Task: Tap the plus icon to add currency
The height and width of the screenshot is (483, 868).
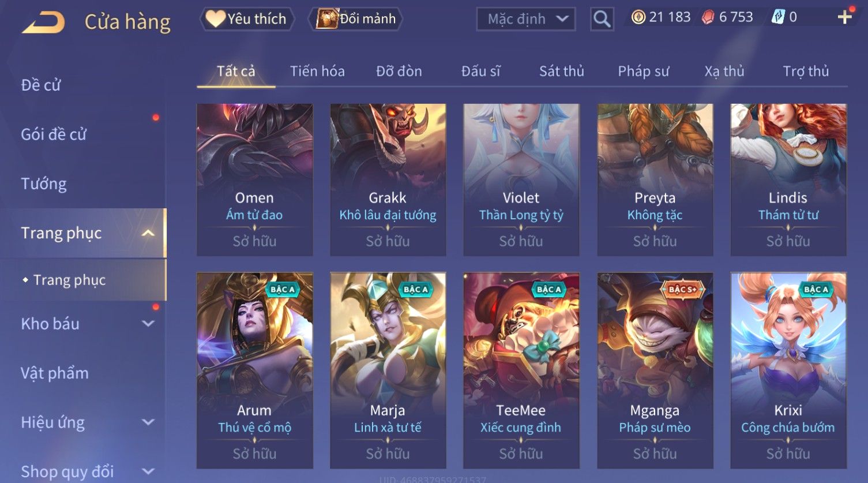Action: click(845, 17)
